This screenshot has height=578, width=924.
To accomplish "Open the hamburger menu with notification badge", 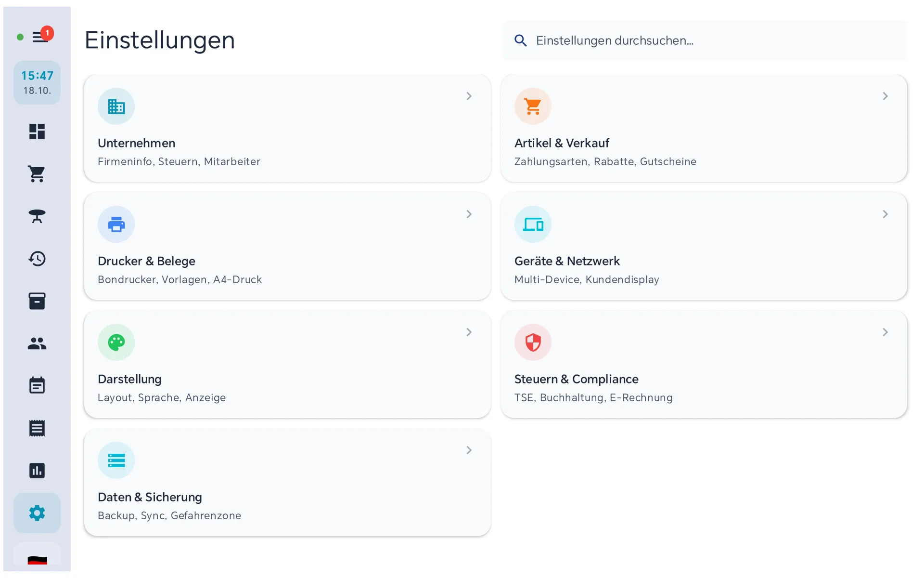I will tap(40, 37).
